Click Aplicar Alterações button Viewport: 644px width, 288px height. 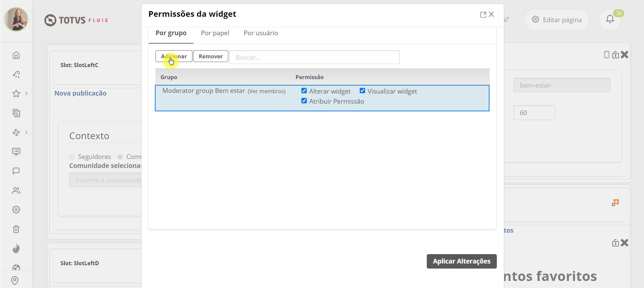462,261
